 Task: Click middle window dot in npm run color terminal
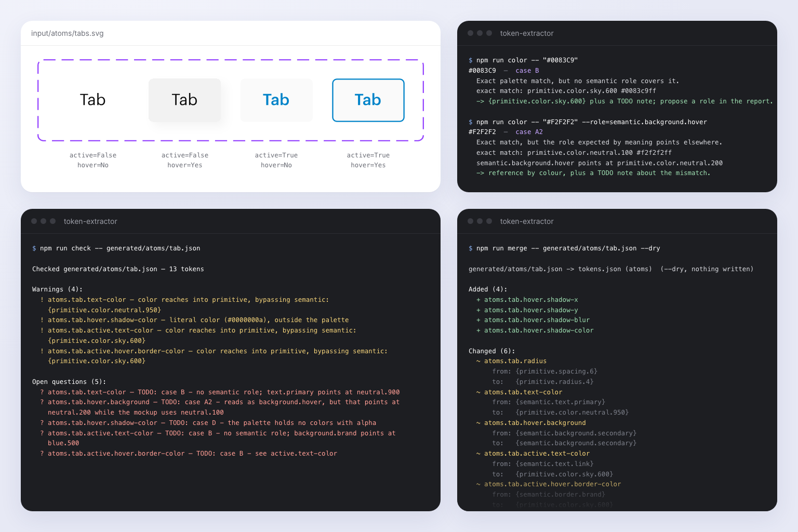(x=480, y=33)
